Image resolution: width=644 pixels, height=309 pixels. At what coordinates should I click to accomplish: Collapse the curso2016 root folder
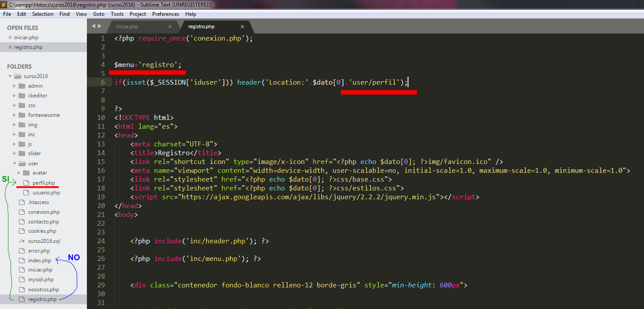pos(10,76)
